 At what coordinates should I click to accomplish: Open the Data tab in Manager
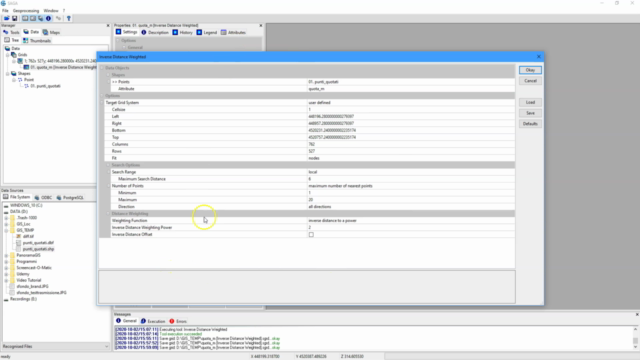tap(31, 32)
